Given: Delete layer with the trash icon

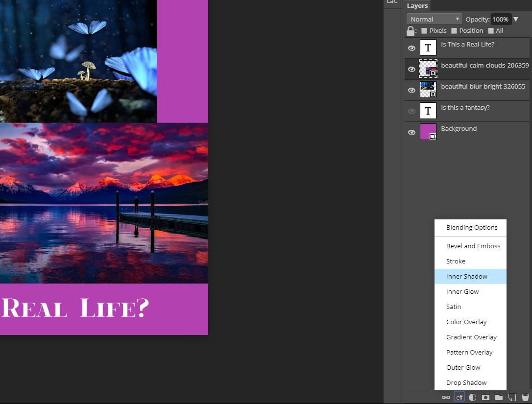Looking at the screenshot, I should [x=525, y=397].
